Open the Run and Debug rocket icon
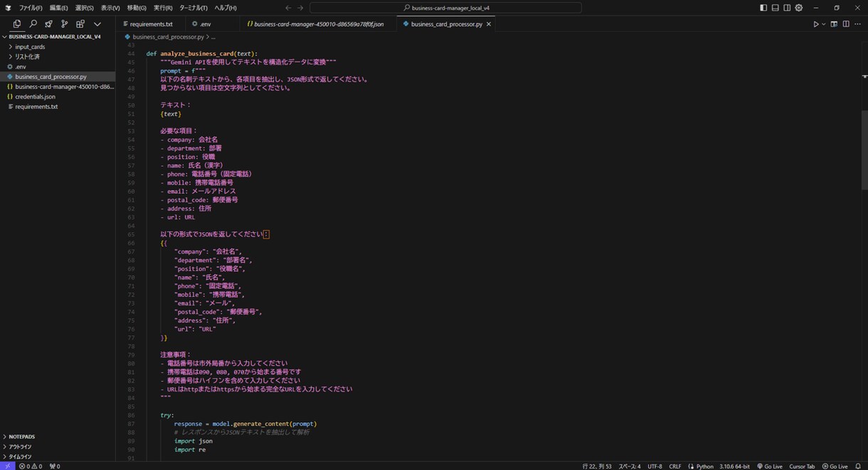This screenshot has height=470, width=868. 48,24
